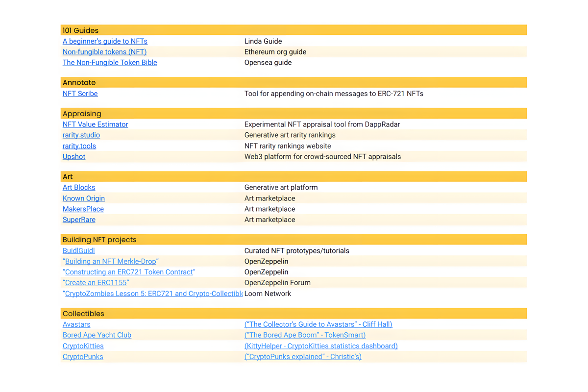Open 'The Collector's Guide to Avastars' link
The width and height of the screenshot is (588, 392).
tap(318, 324)
